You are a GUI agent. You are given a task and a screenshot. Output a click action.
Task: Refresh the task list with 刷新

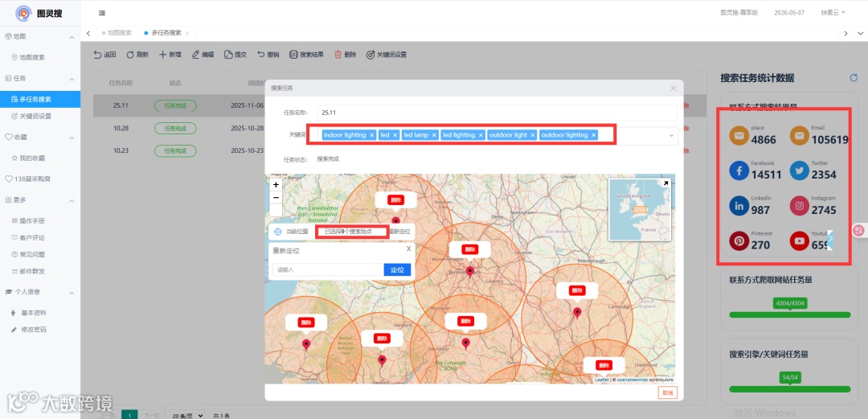(137, 55)
